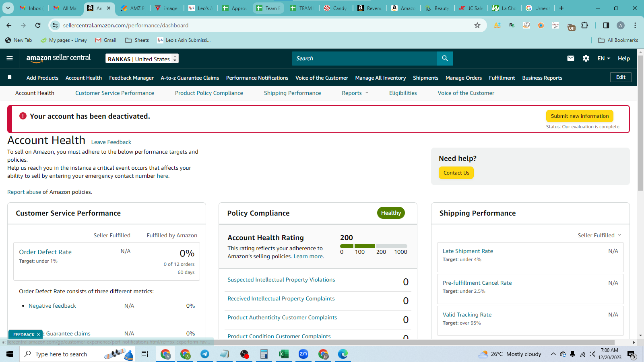
Task: Open Microsoft Edge from the taskbar
Action: 343,354
